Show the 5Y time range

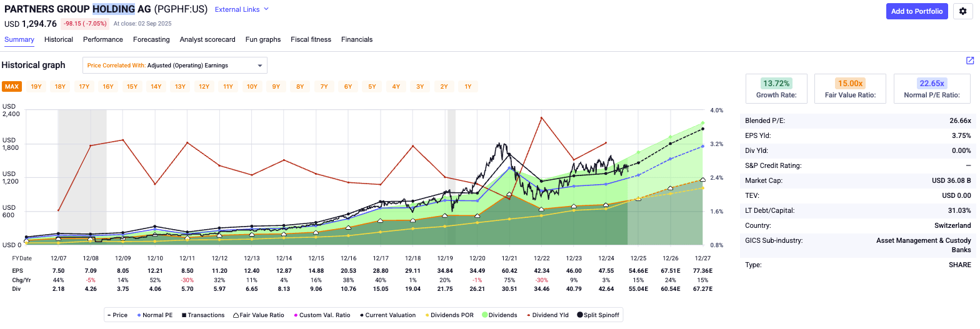[x=372, y=87]
